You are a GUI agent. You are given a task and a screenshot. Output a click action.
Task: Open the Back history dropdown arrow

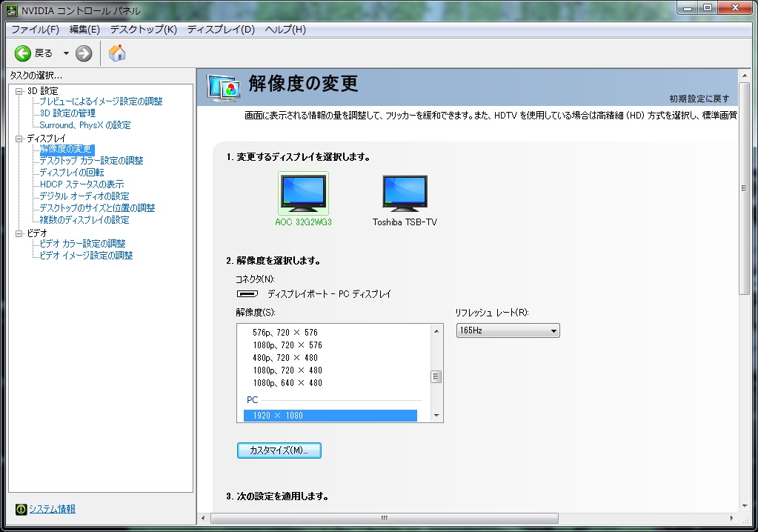[66, 53]
